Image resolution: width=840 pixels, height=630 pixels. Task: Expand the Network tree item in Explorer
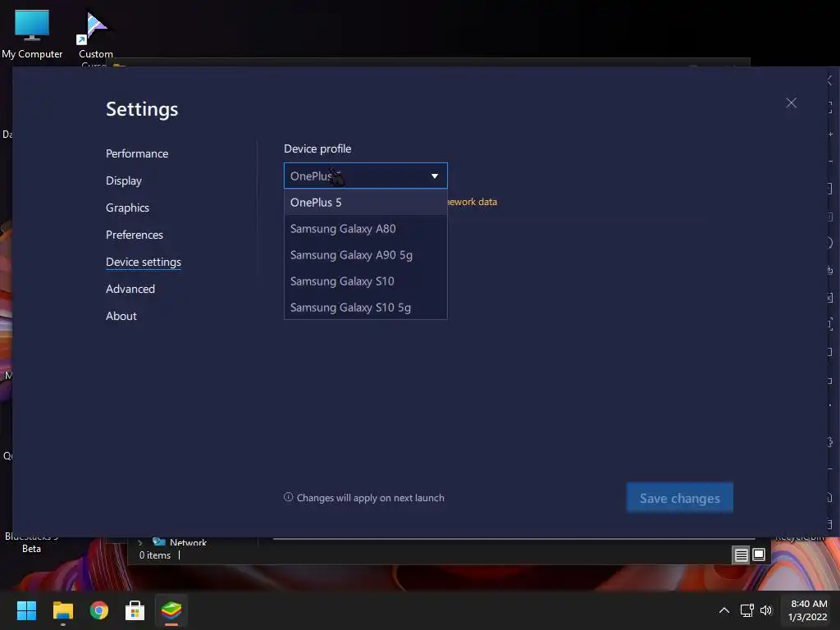click(x=140, y=543)
